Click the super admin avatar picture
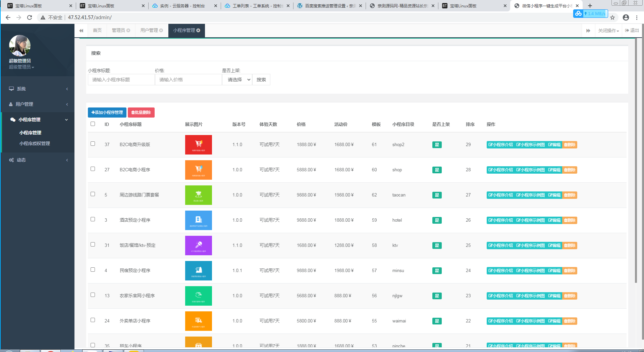644x352 pixels. click(x=20, y=46)
